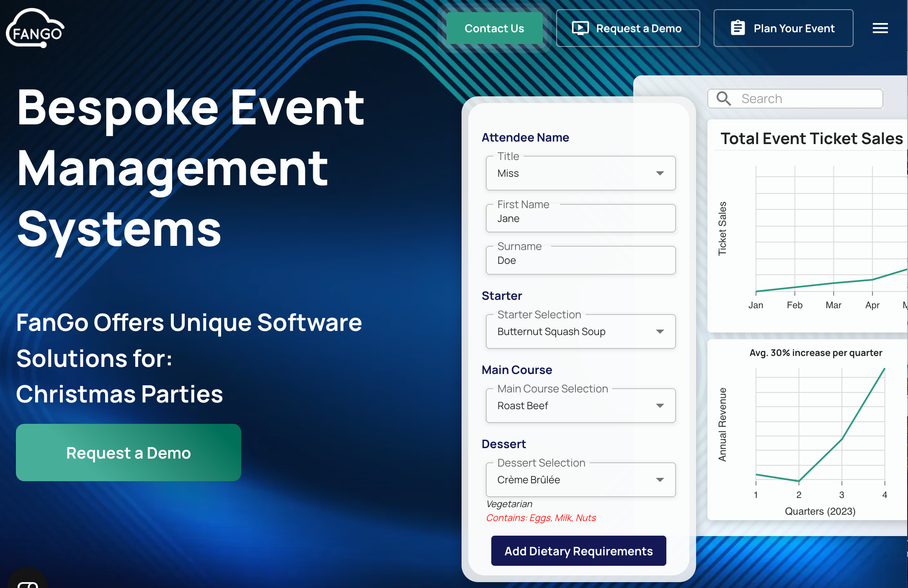Screen dimensions: 908x588
Task: Open the Title dropdown showing Miss
Action: coord(580,173)
